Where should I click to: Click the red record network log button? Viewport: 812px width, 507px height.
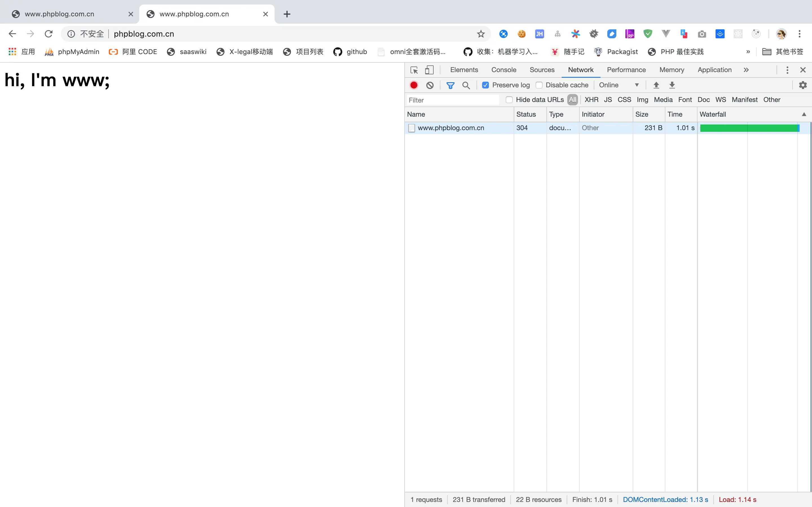414,85
